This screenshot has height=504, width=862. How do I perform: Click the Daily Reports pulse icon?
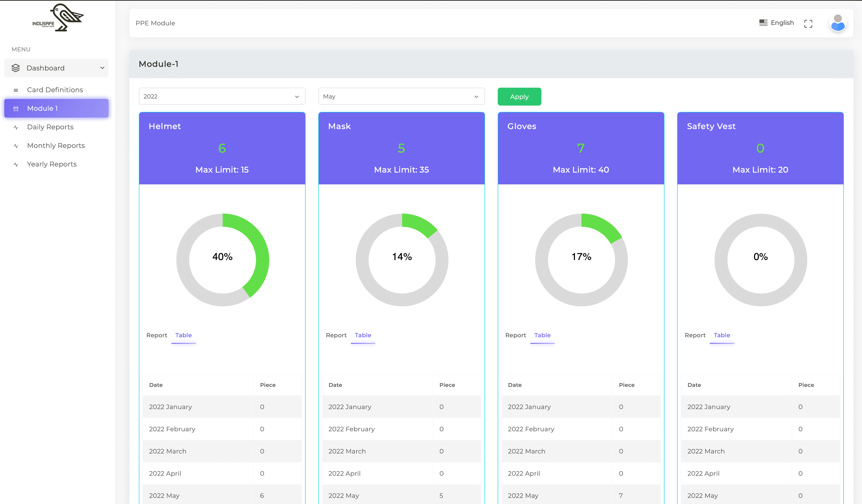[16, 128]
